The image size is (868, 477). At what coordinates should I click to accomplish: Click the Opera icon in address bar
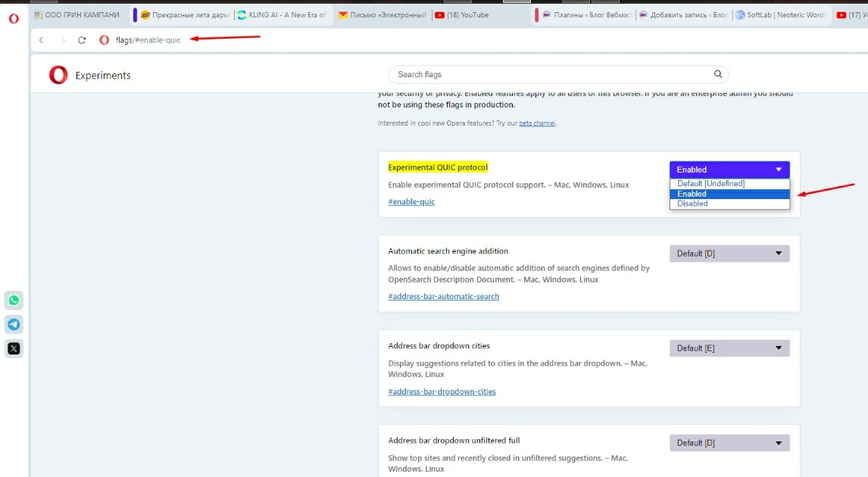click(104, 40)
